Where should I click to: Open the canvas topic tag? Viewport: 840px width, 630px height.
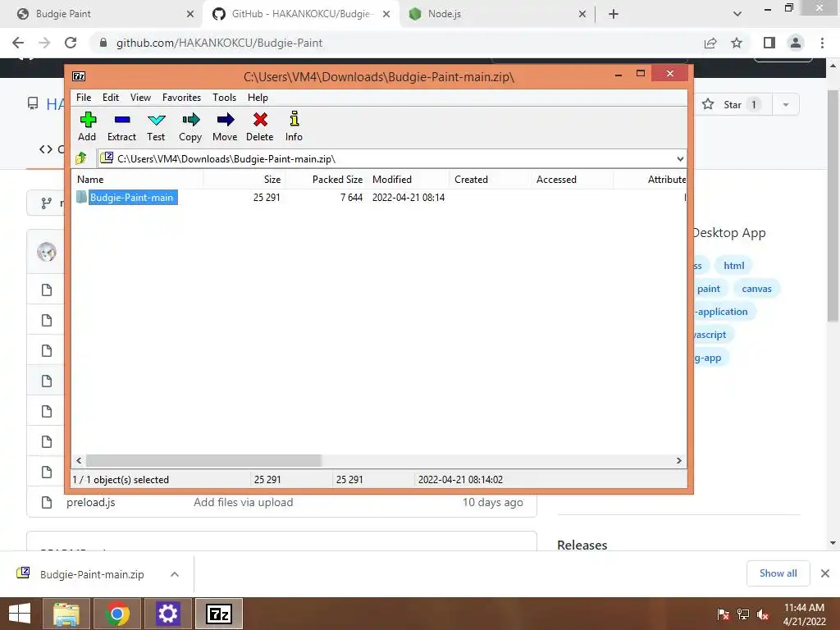[756, 289]
